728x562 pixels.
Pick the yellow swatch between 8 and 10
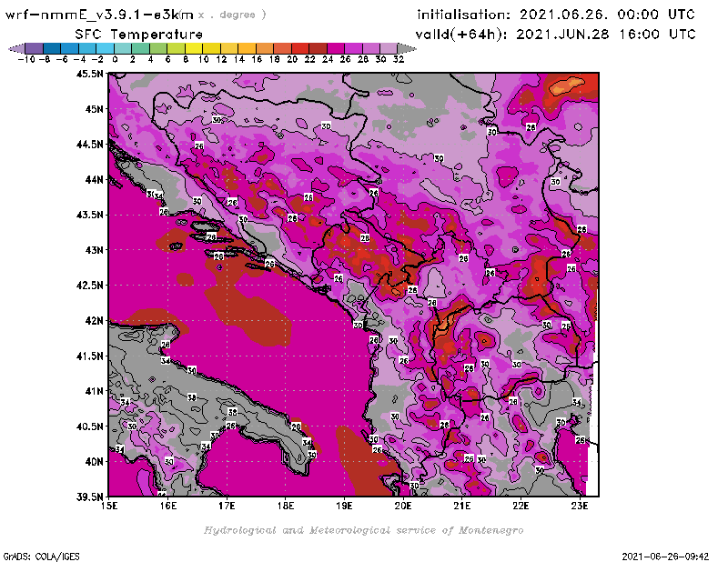click(194, 48)
